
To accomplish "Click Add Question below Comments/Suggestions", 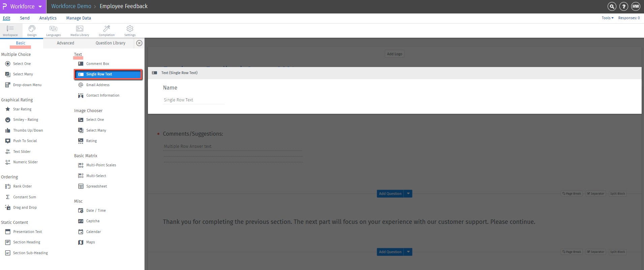I will (390, 194).
